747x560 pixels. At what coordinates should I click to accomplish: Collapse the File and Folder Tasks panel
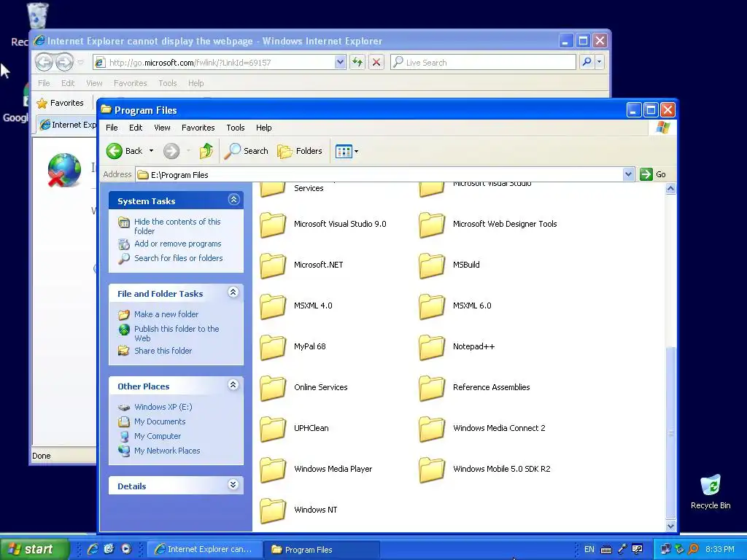pyautogui.click(x=233, y=292)
